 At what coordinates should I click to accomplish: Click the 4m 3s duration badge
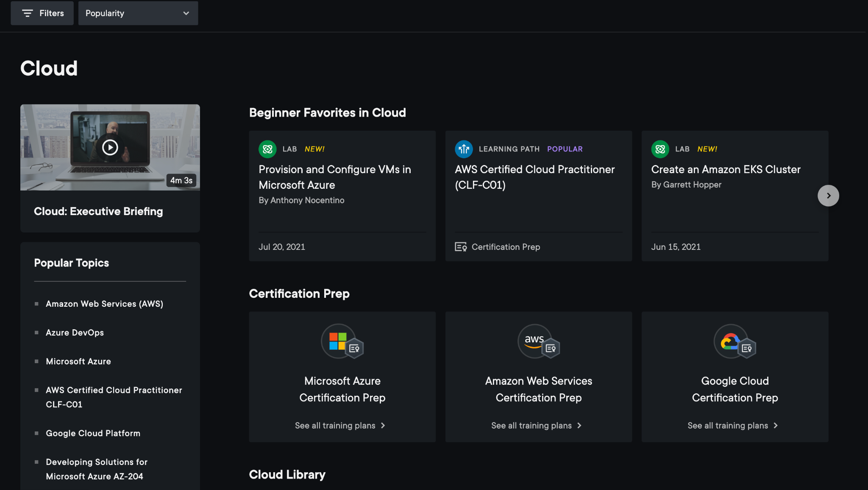[x=181, y=180]
